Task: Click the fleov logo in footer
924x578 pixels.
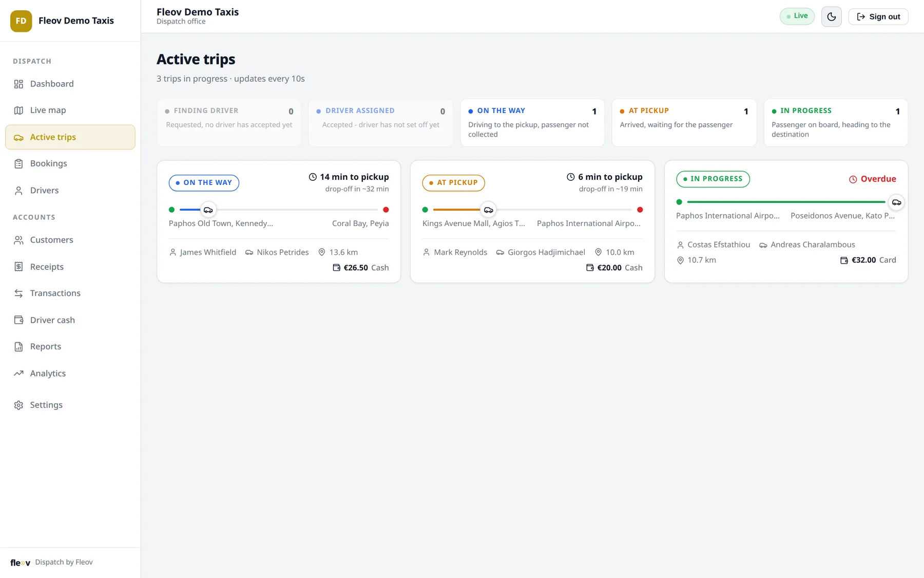Action: tap(20, 563)
